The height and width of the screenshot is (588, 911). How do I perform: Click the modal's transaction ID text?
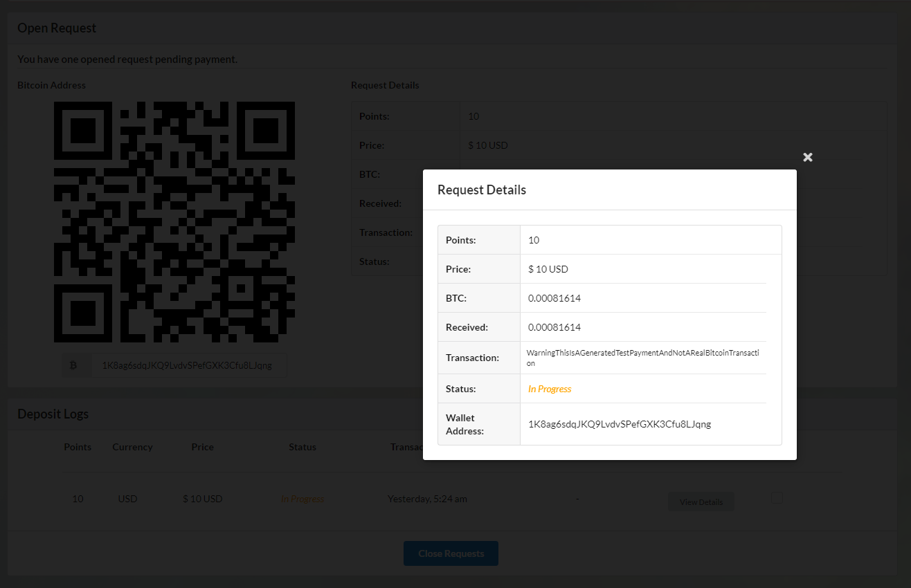click(643, 358)
